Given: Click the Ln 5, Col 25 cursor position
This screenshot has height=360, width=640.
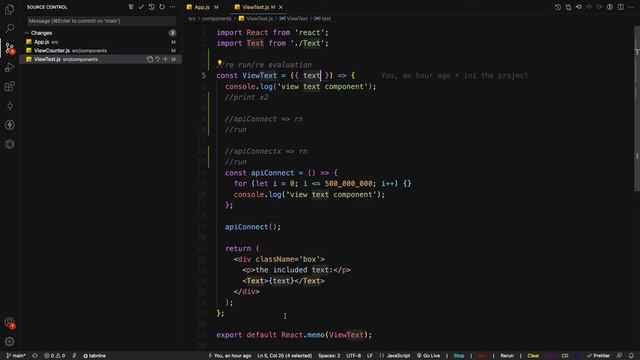Looking at the screenshot, I should point(284,356).
